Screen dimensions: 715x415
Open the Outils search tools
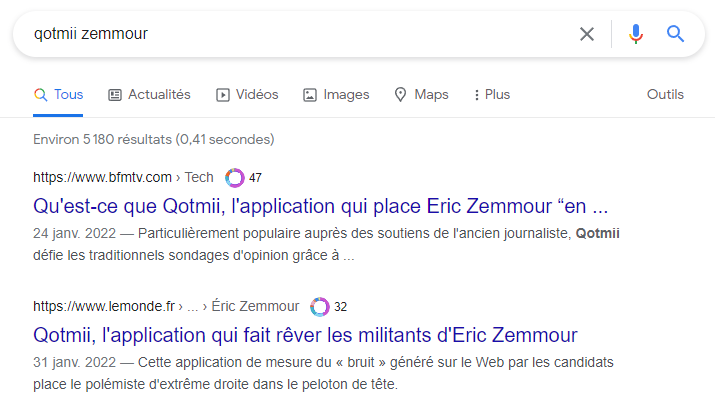[x=665, y=95]
